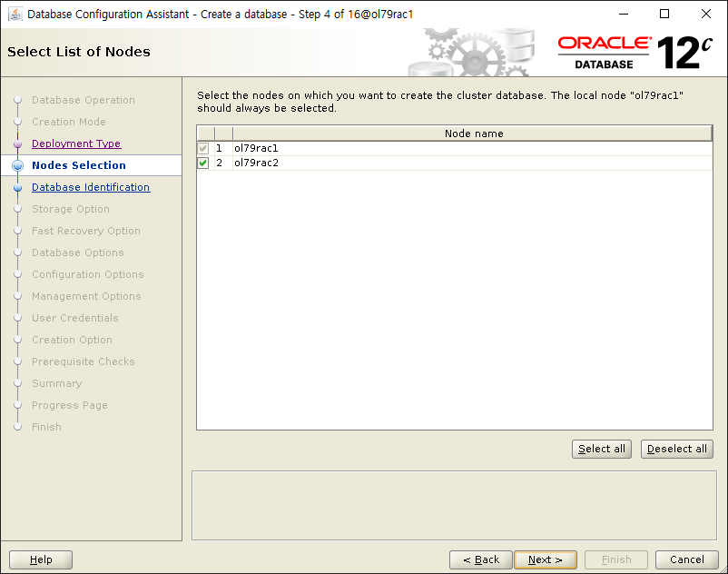Click the Database Identification step bullet icon
The height and width of the screenshot is (574, 728).
(17, 188)
